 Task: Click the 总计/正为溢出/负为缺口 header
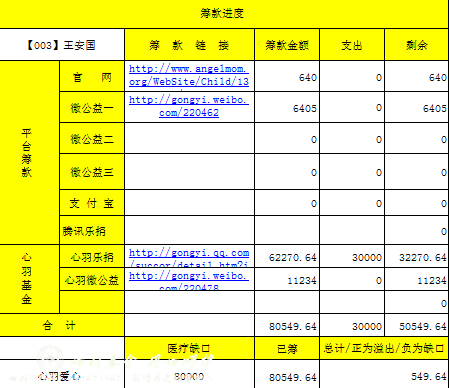384,348
